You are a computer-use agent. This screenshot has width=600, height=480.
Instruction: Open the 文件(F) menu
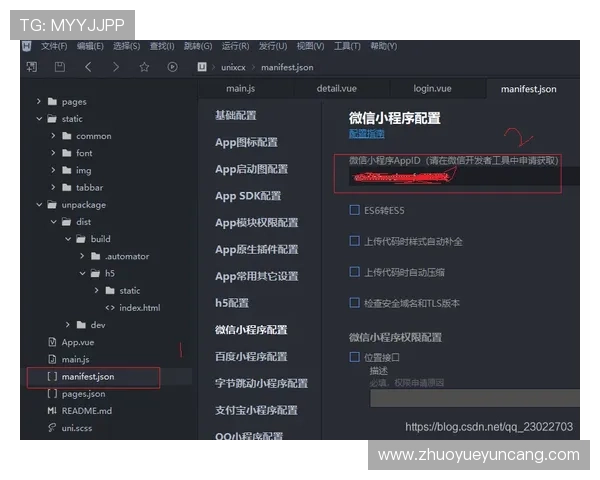[54, 46]
